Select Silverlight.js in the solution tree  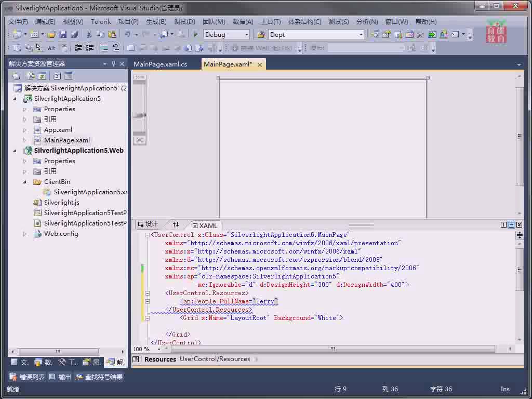(x=61, y=203)
